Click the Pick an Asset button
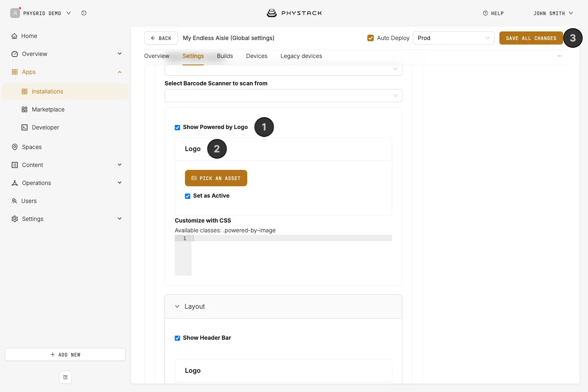This screenshot has height=392, width=588. click(216, 178)
